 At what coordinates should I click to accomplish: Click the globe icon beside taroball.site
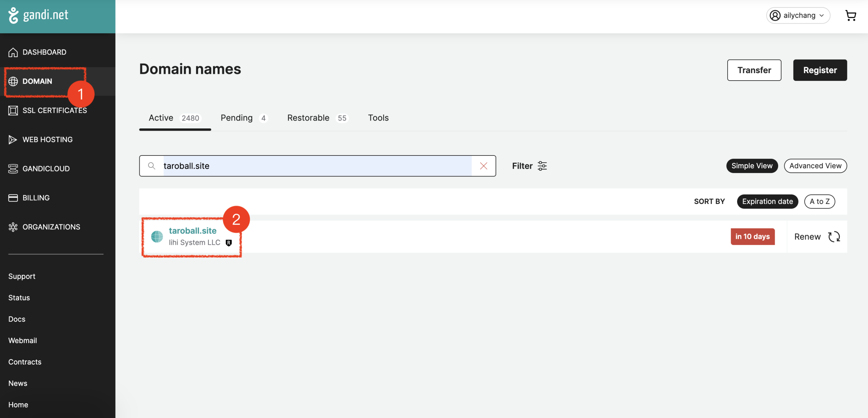click(157, 236)
